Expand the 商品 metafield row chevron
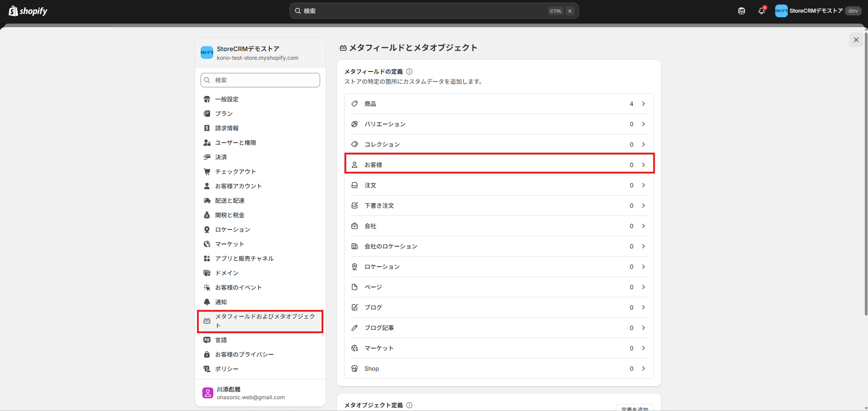The height and width of the screenshot is (411, 868). click(643, 104)
